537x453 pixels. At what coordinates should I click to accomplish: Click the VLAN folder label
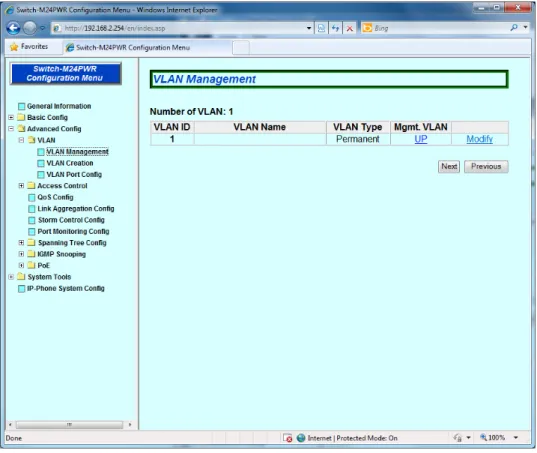click(x=46, y=140)
